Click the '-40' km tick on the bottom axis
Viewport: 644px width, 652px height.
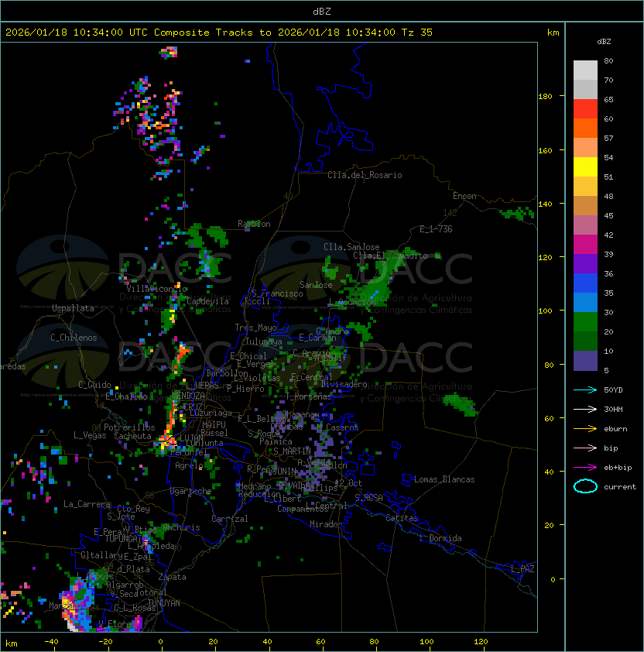[52, 642]
